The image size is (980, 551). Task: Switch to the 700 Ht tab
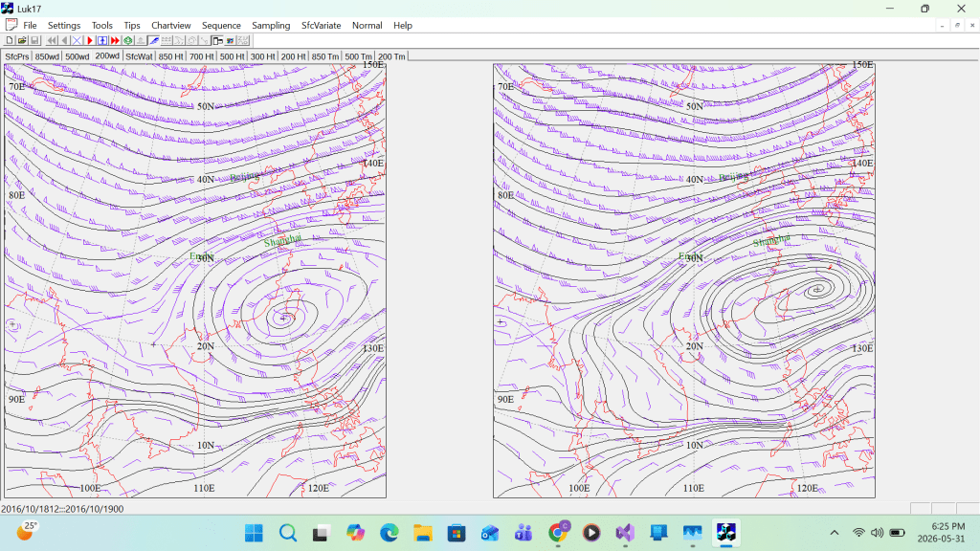pyautogui.click(x=201, y=56)
